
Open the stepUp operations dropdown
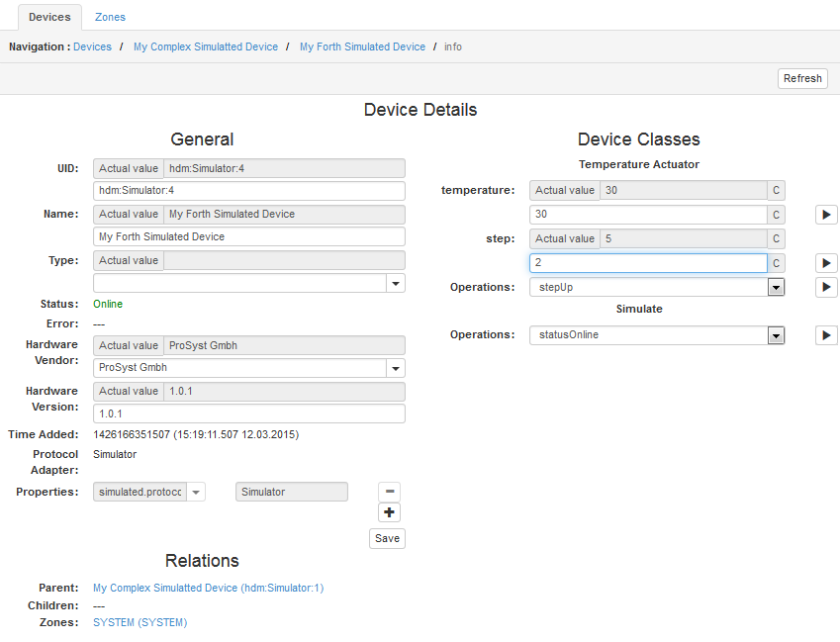(776, 287)
